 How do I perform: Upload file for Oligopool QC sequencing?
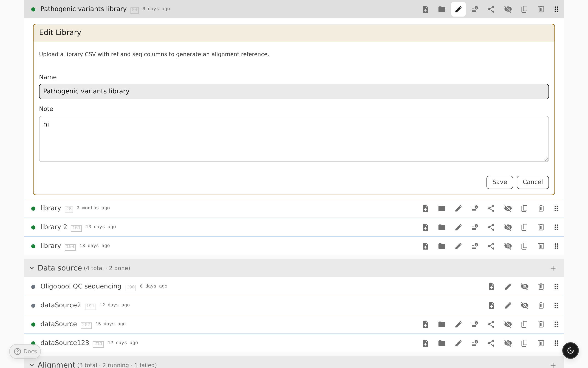coord(491,287)
